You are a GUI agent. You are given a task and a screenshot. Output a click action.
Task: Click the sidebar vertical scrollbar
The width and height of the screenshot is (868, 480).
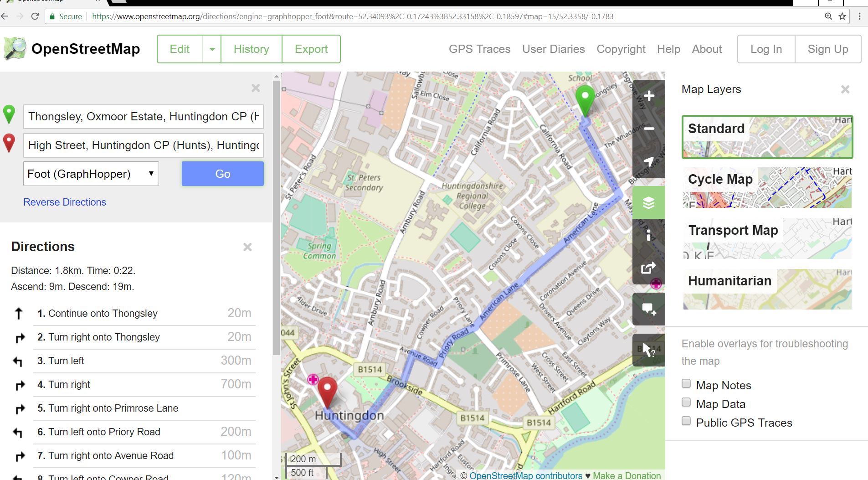point(276,217)
